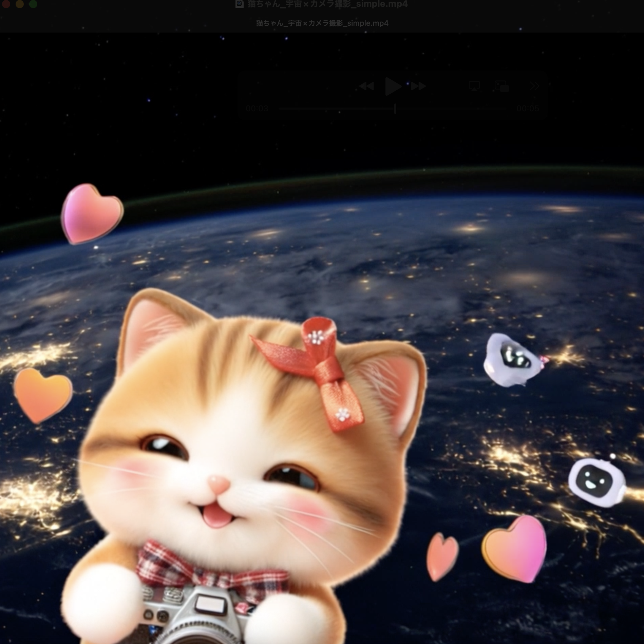
Task: Start playback with the Play button
Action: pos(393,87)
